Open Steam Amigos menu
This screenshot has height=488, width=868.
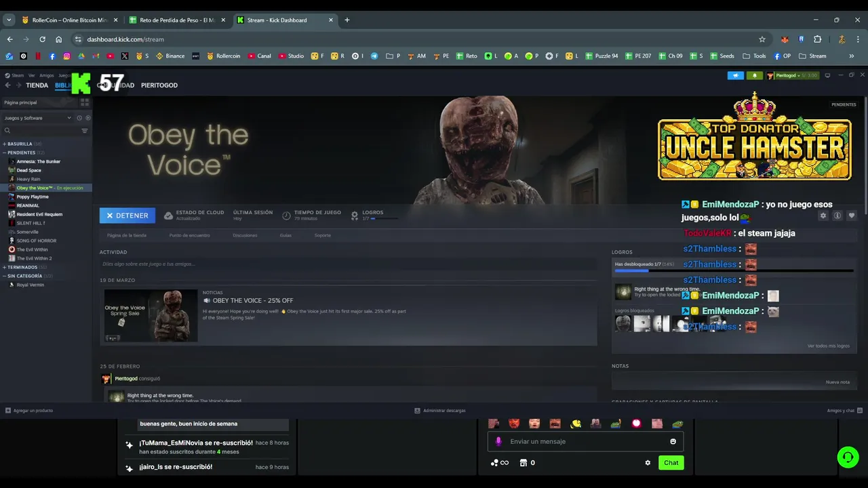(46, 75)
